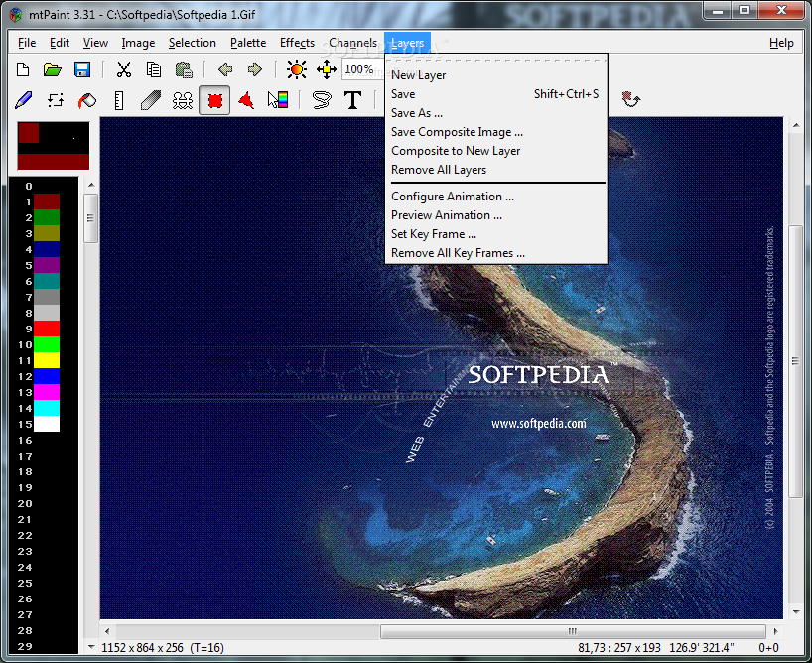The width and height of the screenshot is (812, 663).
Task: Paste with the clipboard icon
Action: (184, 69)
